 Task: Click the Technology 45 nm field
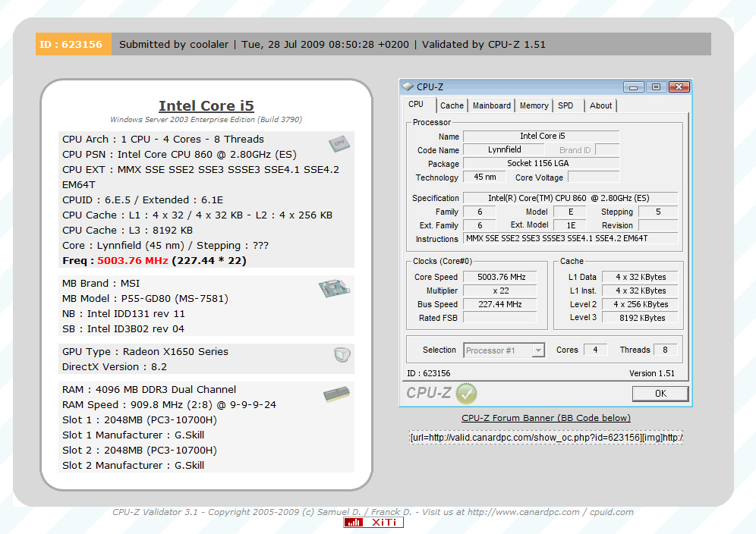coord(484,177)
